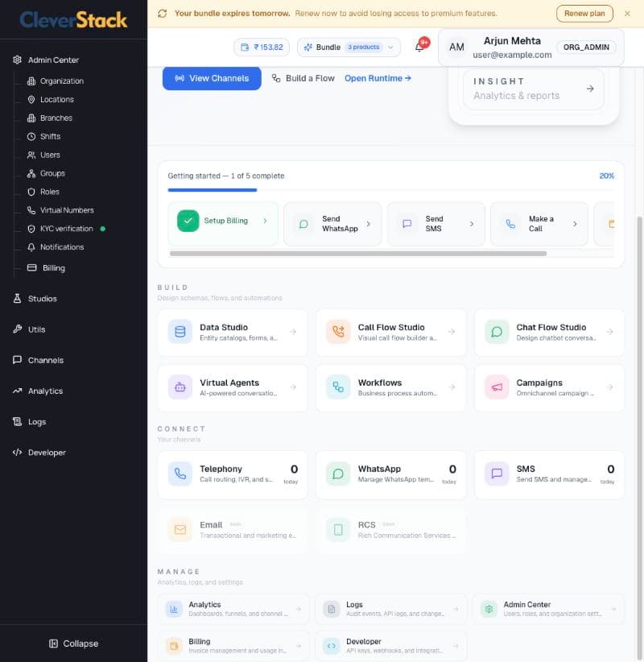Click the Workflows card icon

pos(338,387)
